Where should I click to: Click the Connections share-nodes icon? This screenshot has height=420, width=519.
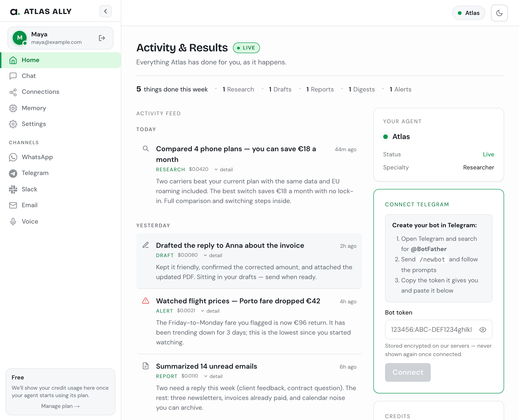(13, 92)
